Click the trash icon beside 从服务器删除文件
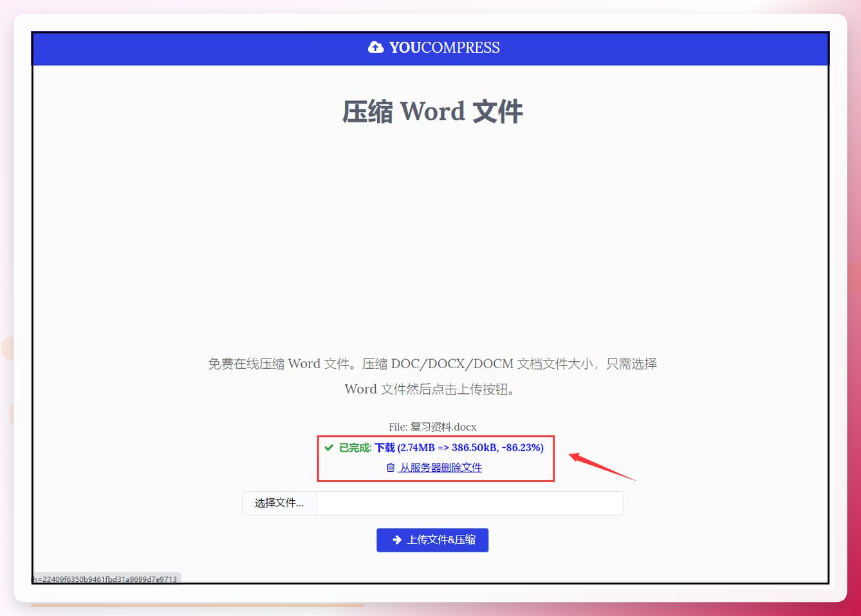 coord(391,467)
